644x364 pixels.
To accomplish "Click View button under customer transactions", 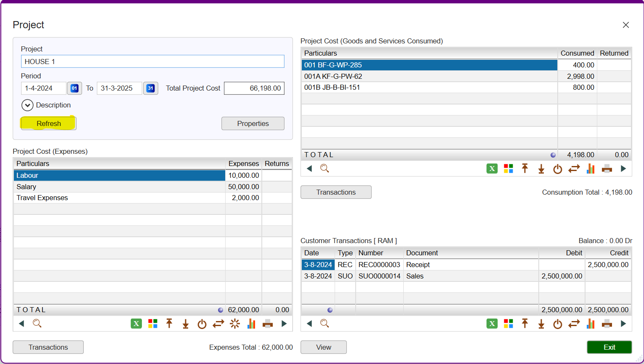I will tap(323, 347).
